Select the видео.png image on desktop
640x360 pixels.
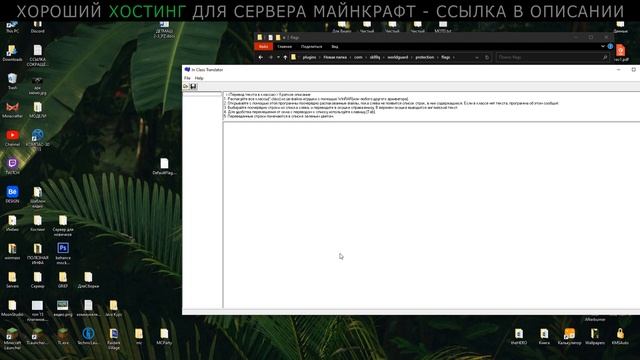point(63,309)
